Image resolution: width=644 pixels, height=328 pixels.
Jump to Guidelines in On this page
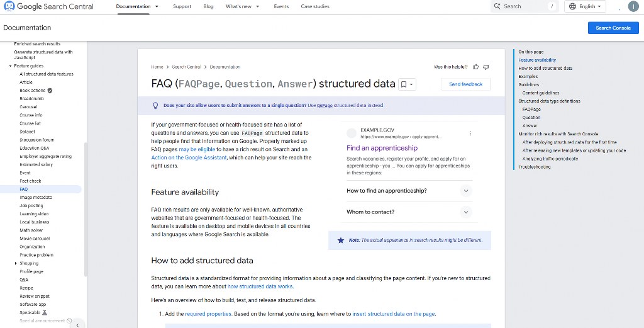(x=529, y=84)
